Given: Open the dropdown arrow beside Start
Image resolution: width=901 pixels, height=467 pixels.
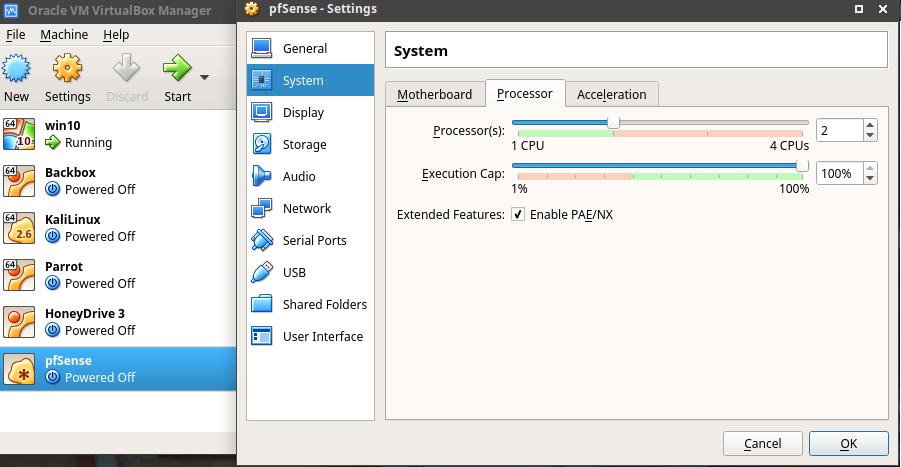Looking at the screenshot, I should point(205,76).
